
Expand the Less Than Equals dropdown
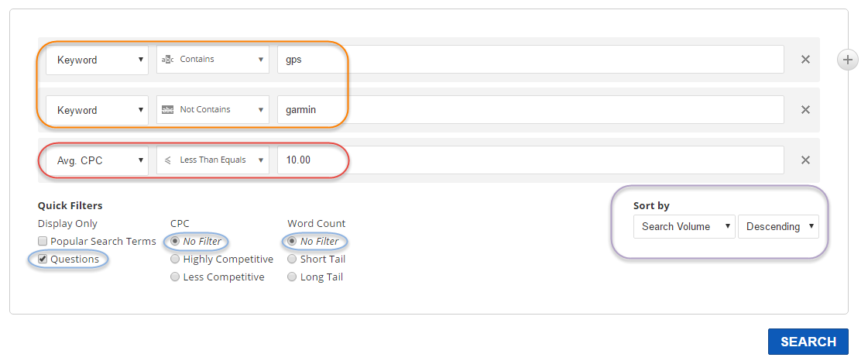click(x=212, y=160)
